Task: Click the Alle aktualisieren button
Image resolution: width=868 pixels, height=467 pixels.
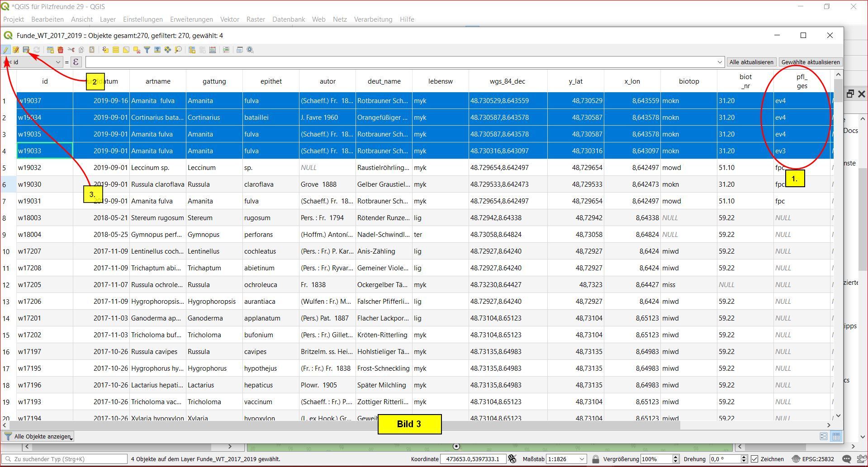Action: tap(751, 62)
